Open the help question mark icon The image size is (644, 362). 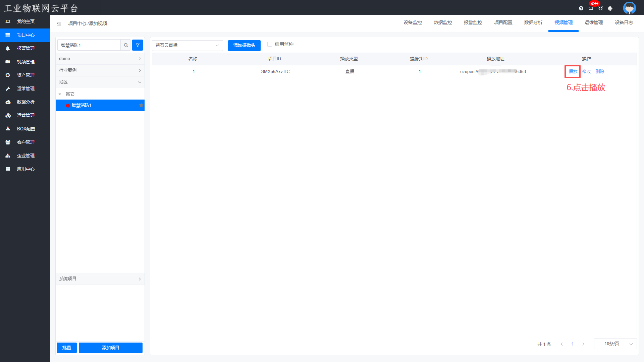tap(581, 8)
